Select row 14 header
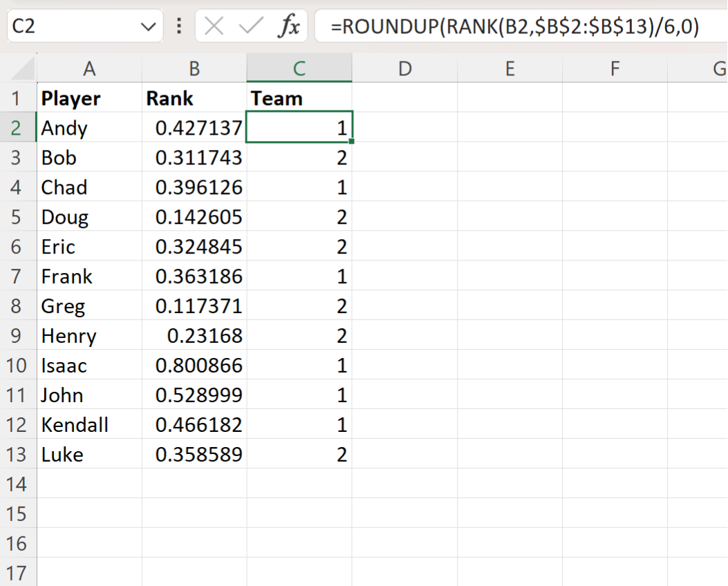Screen dimensions: 728x586 [x=18, y=484]
